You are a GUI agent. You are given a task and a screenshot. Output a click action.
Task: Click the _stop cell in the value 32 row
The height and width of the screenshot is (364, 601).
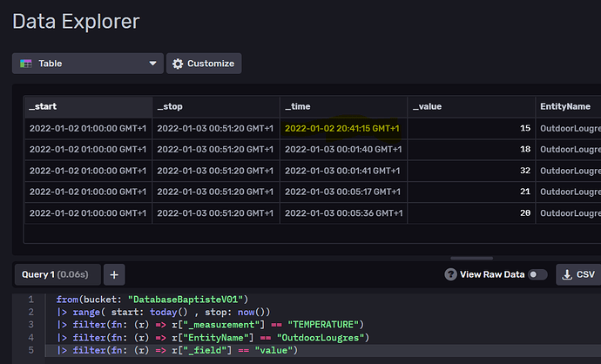click(215, 171)
